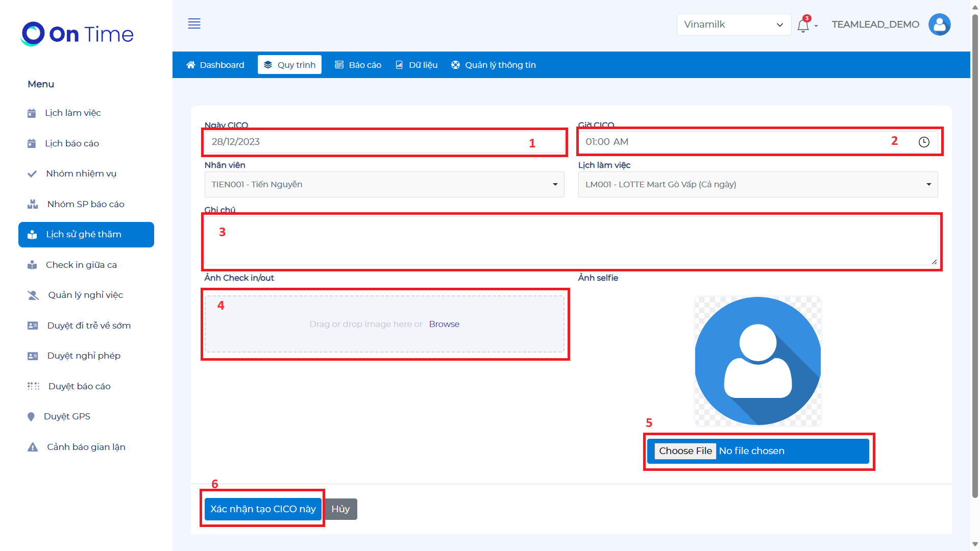Click the hamburger menu icon
This screenshot has width=980, height=551.
pos(194,23)
